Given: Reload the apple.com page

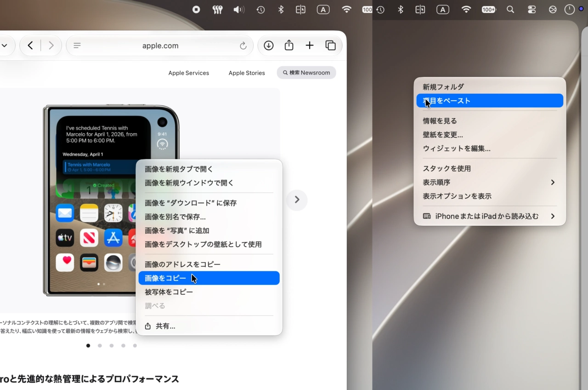Looking at the screenshot, I should [x=243, y=46].
